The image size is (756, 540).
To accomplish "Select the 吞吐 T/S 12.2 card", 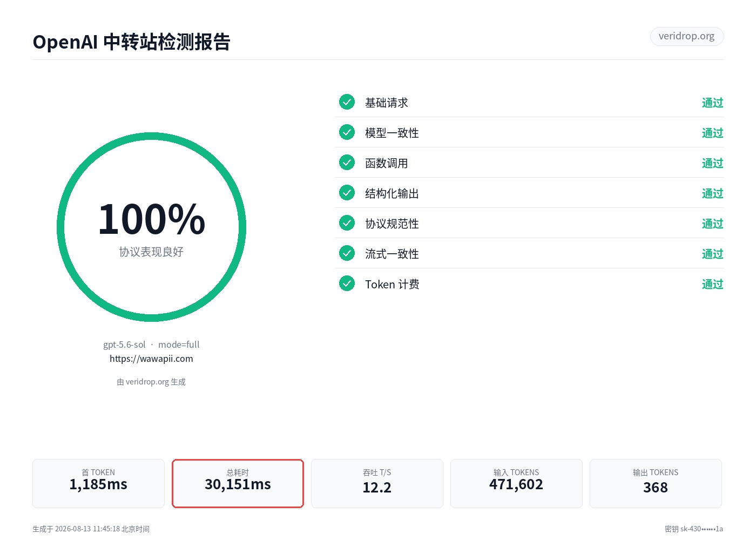I will 377,483.
